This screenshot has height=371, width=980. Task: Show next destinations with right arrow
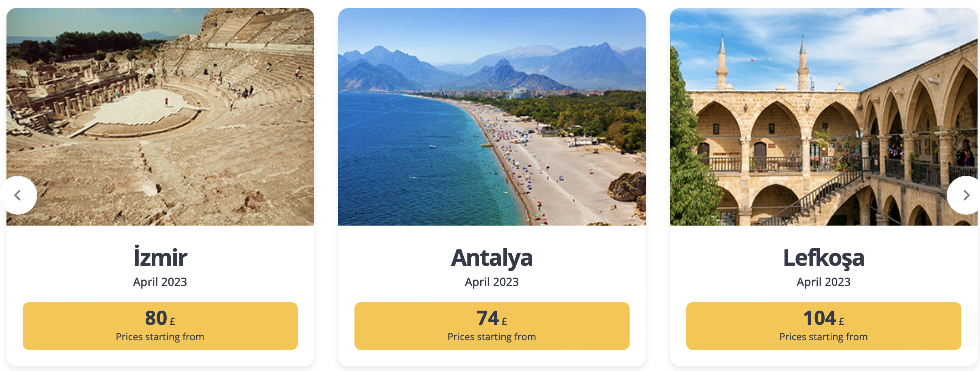[x=965, y=195]
